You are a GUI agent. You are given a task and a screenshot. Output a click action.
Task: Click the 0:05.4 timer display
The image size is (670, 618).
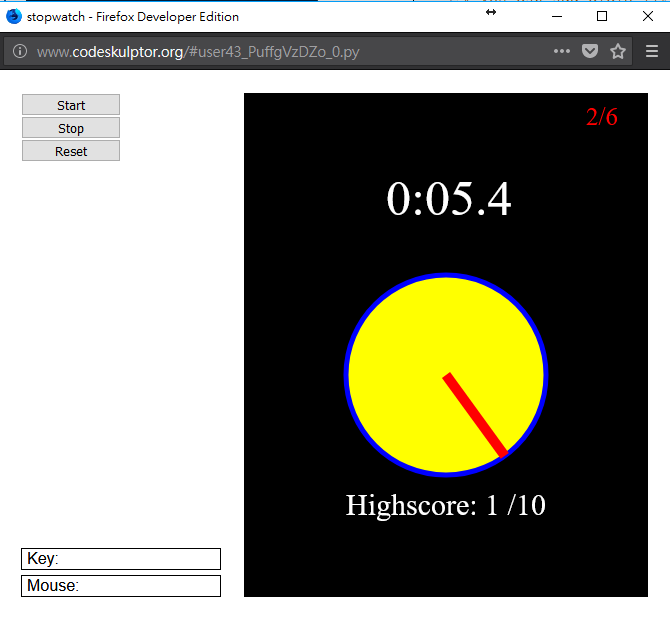click(x=449, y=199)
